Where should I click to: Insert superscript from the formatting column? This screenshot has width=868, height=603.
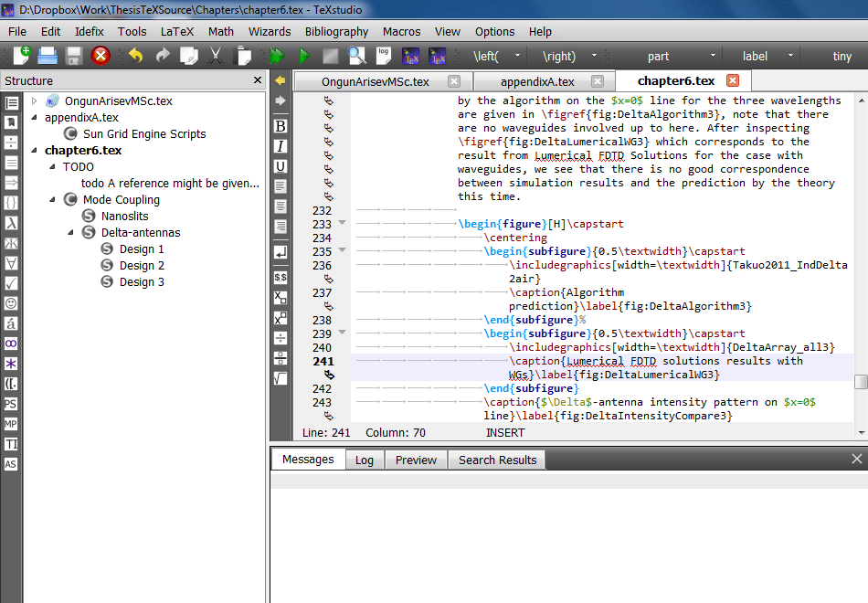point(281,318)
